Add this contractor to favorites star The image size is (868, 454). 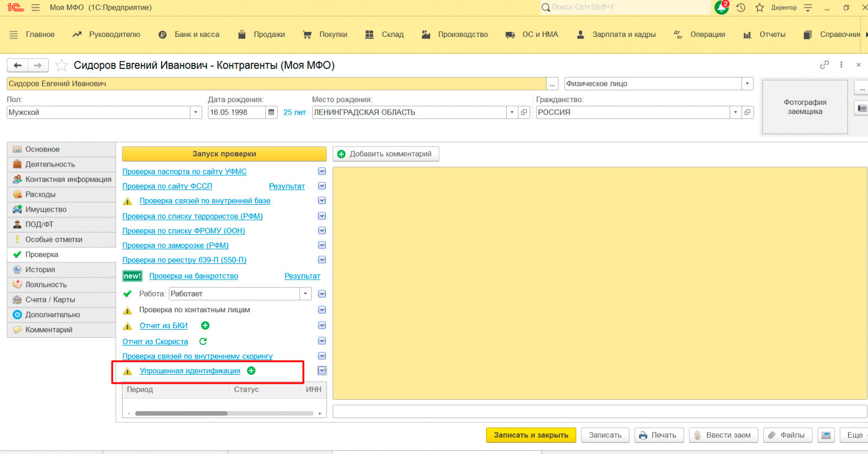(x=62, y=65)
